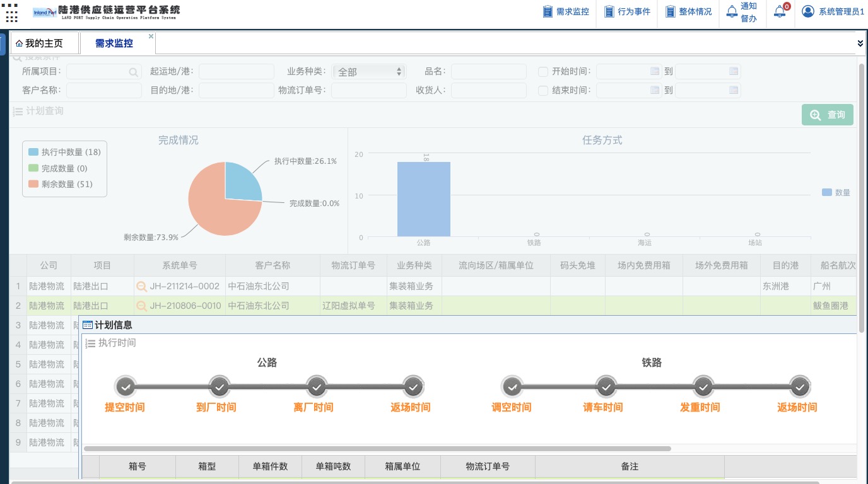Click the 发重时间 railway step node
Image resolution: width=868 pixels, height=484 pixels.
(703, 386)
